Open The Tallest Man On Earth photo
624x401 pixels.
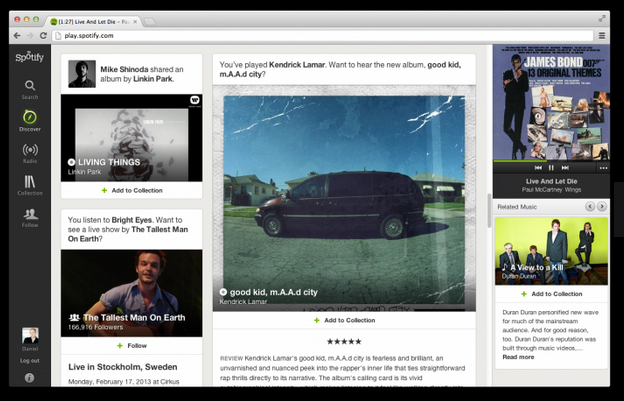[x=131, y=293]
